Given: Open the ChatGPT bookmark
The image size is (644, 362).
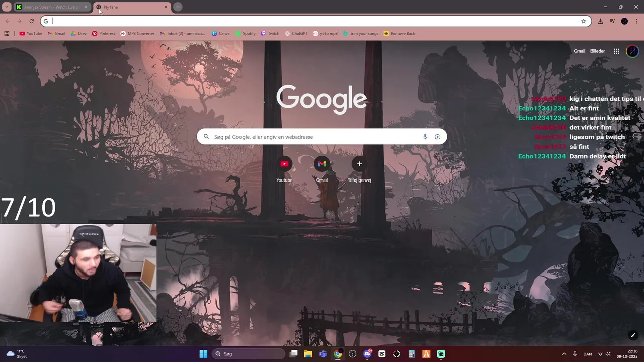Looking at the screenshot, I should (x=296, y=34).
